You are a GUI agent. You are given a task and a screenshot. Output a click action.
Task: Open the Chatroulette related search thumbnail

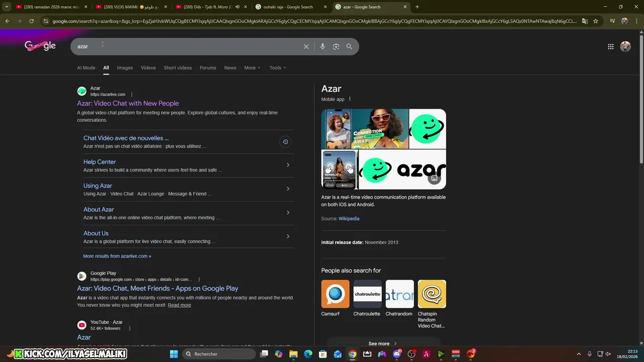click(x=367, y=294)
